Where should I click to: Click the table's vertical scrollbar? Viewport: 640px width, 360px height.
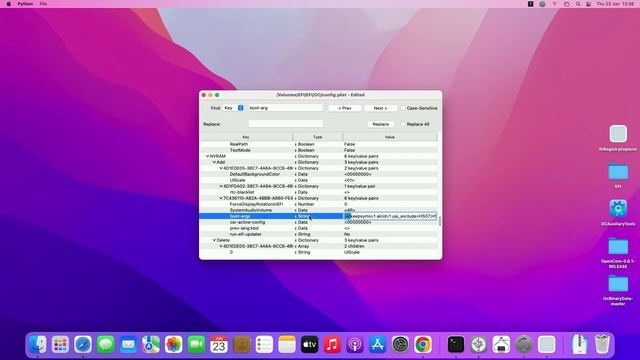coord(440,222)
